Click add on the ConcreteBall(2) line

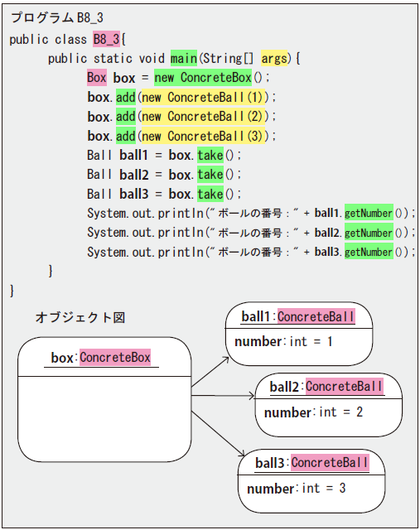[x=126, y=117]
